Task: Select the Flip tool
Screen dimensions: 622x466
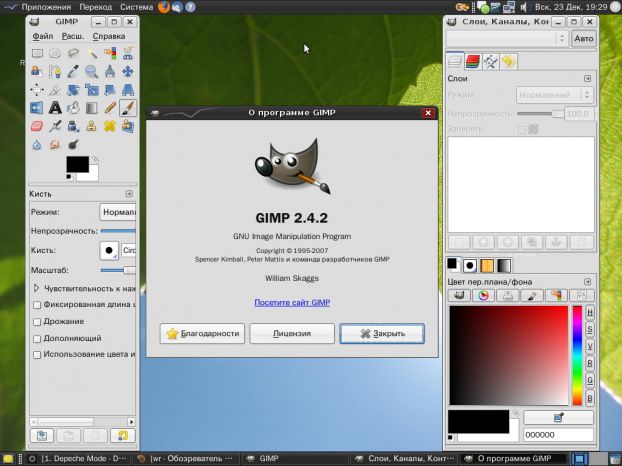Action: point(37,108)
